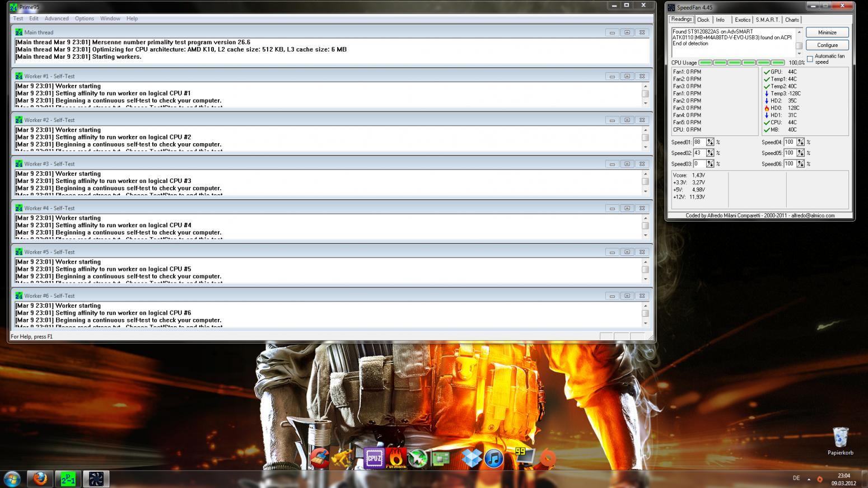Click the Temp3 blue down arrow icon
The image size is (868, 488).
[767, 93]
